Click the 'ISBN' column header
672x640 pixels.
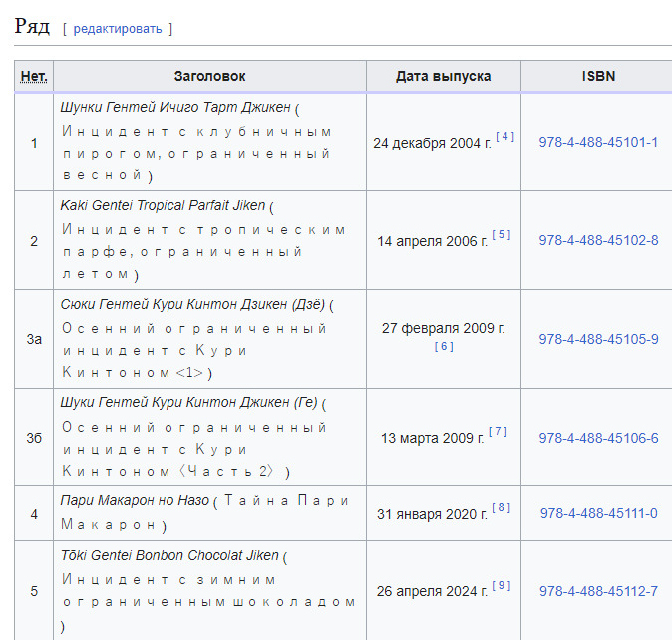coord(598,76)
